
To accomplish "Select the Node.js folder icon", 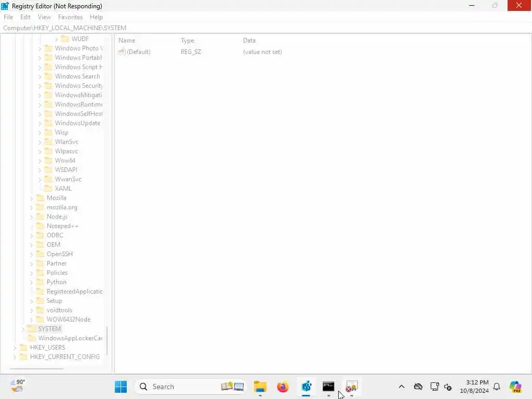I will (x=41, y=217).
